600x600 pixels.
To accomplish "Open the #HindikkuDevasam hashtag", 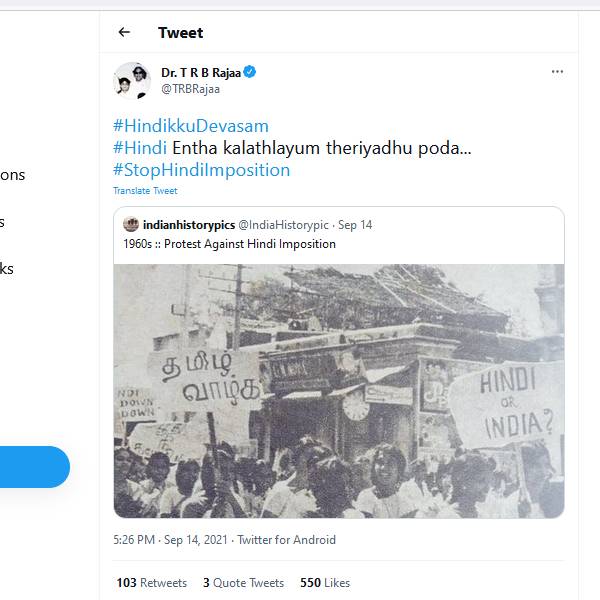I will [x=191, y=126].
